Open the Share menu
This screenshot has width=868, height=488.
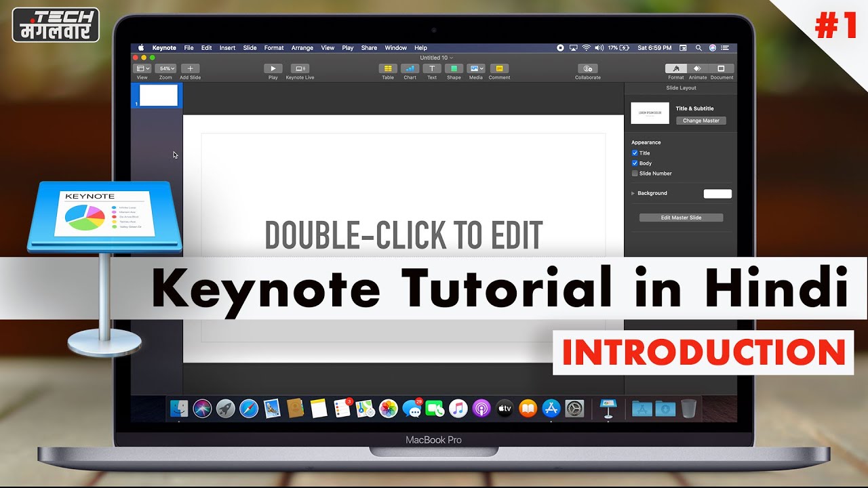[x=369, y=48]
